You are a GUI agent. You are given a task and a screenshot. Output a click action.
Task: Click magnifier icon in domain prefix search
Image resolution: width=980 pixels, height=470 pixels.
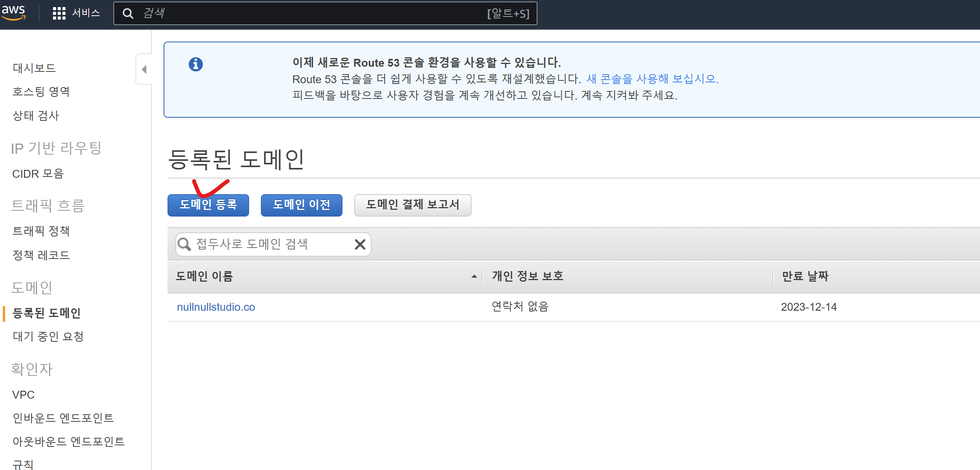[x=184, y=244]
